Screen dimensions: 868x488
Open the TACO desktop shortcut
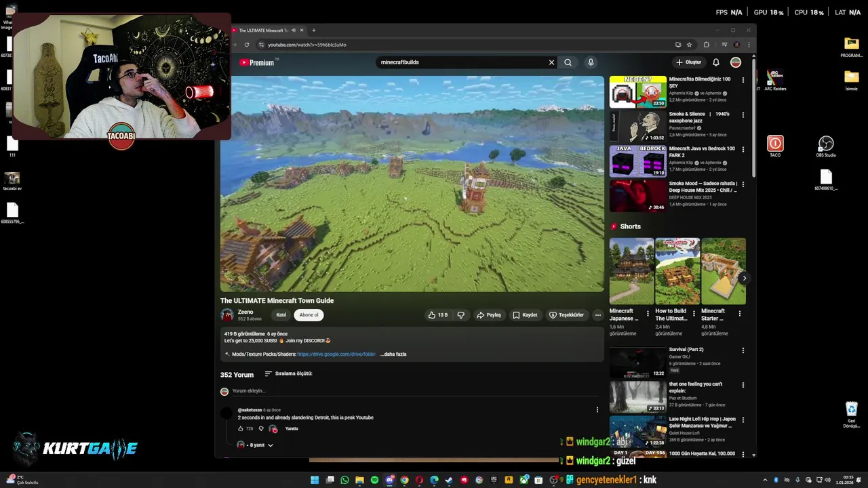tap(775, 146)
